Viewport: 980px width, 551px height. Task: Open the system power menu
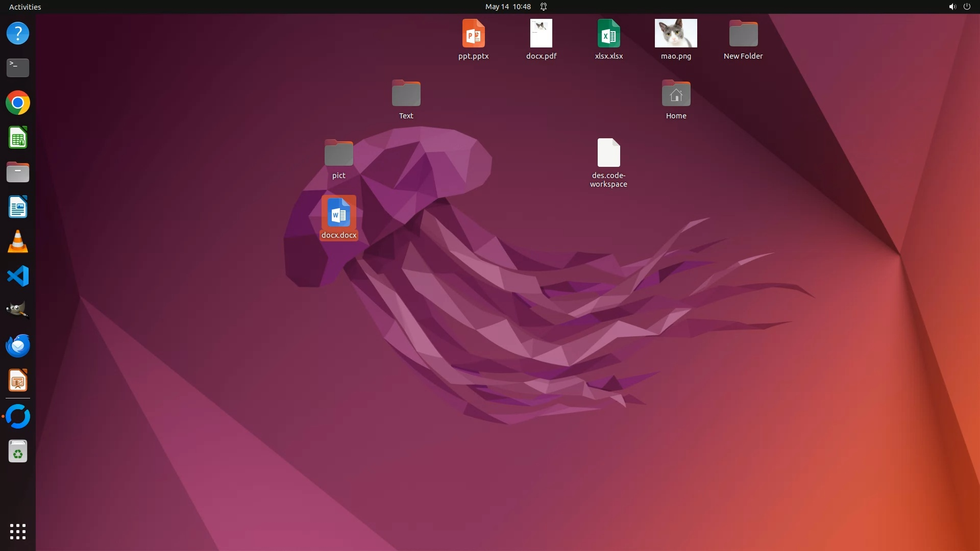pyautogui.click(x=967, y=7)
